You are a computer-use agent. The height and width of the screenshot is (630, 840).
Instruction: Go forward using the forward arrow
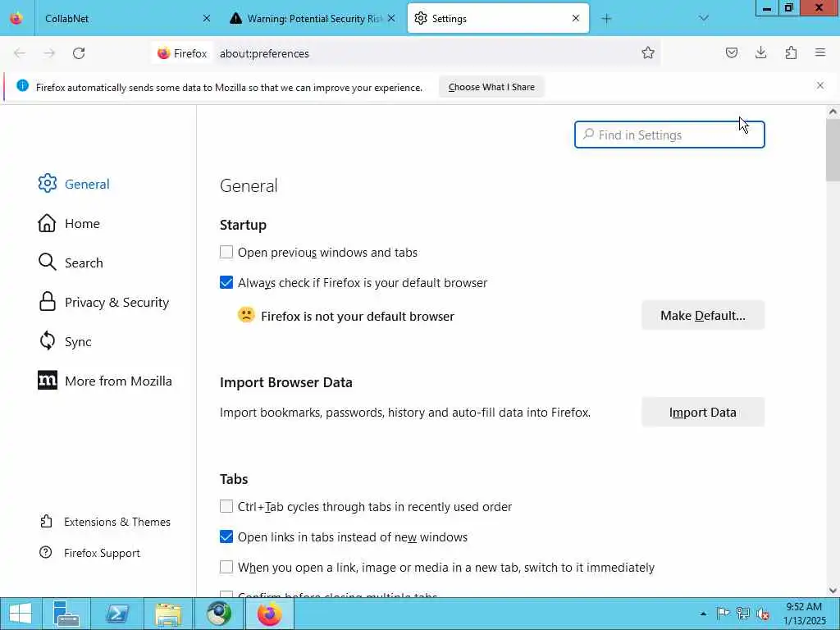click(x=49, y=53)
